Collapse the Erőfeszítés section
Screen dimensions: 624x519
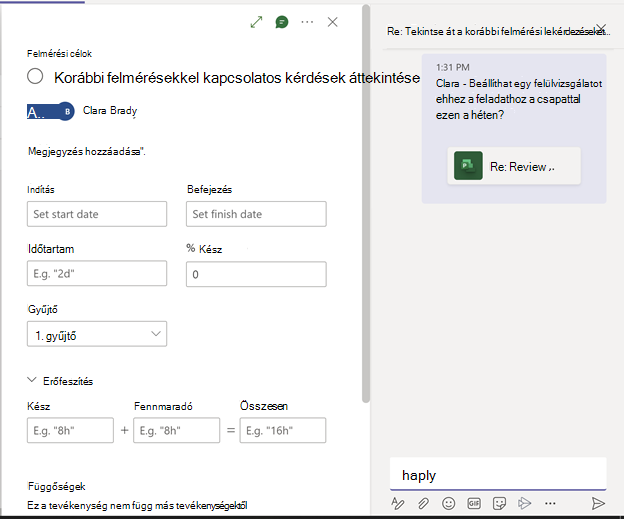pos(32,380)
